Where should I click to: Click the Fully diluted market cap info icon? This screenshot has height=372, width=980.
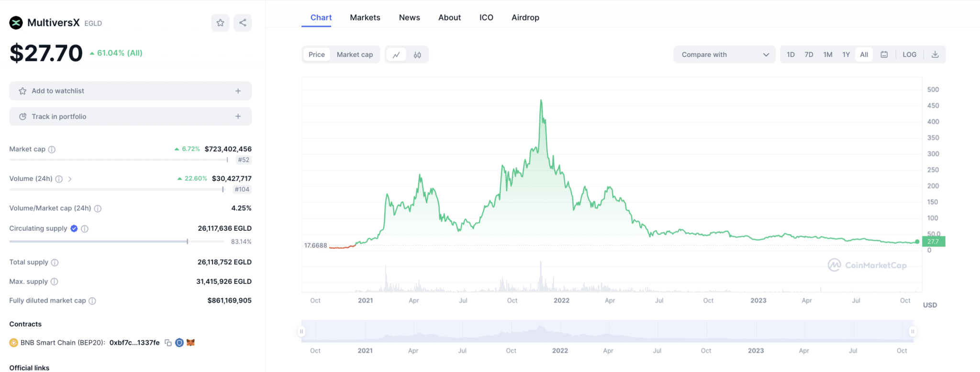point(92,301)
